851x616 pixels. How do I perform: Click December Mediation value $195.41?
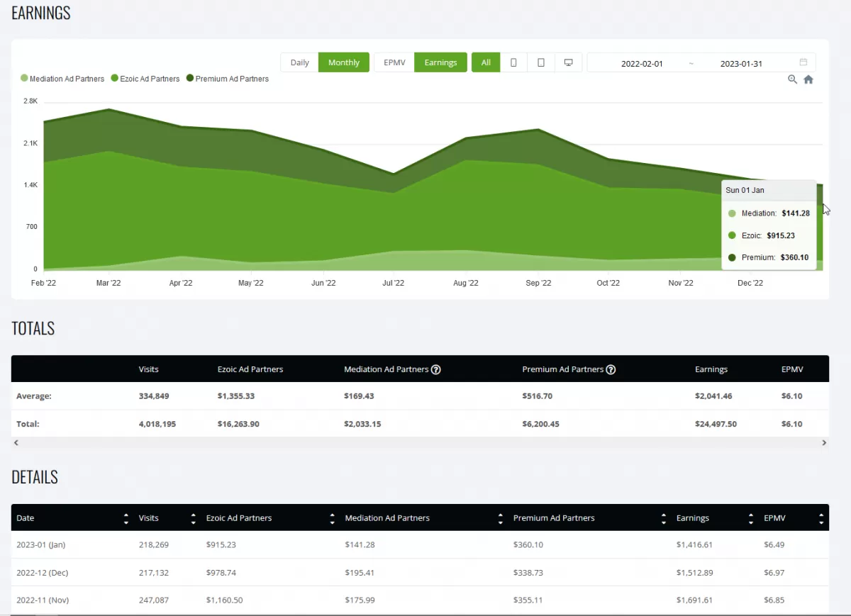point(360,572)
